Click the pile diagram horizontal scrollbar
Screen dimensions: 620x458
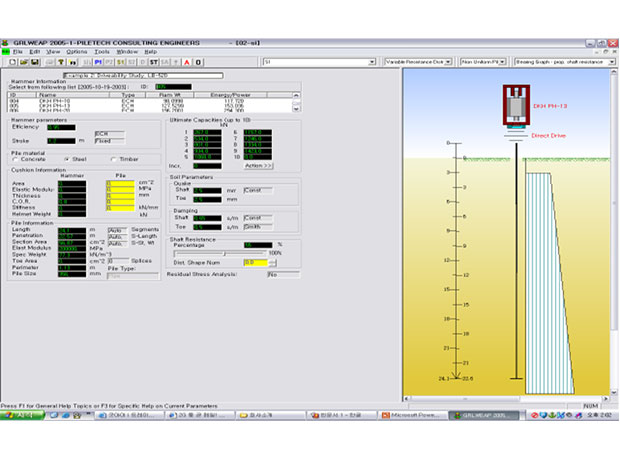[x=506, y=399]
